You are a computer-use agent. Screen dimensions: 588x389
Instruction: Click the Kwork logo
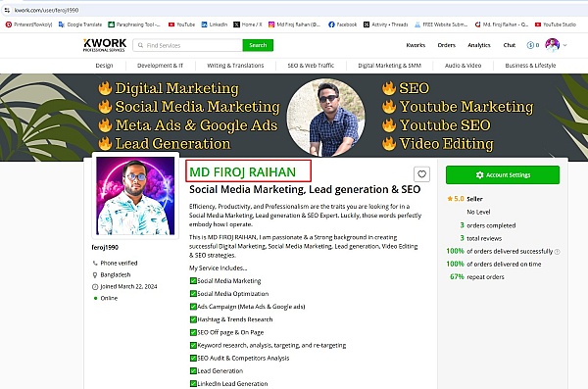point(105,45)
